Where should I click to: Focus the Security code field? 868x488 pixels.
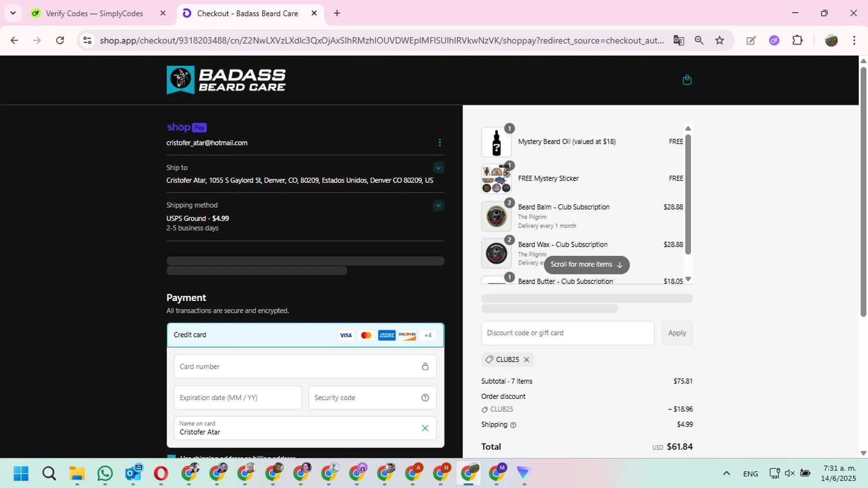tap(373, 398)
